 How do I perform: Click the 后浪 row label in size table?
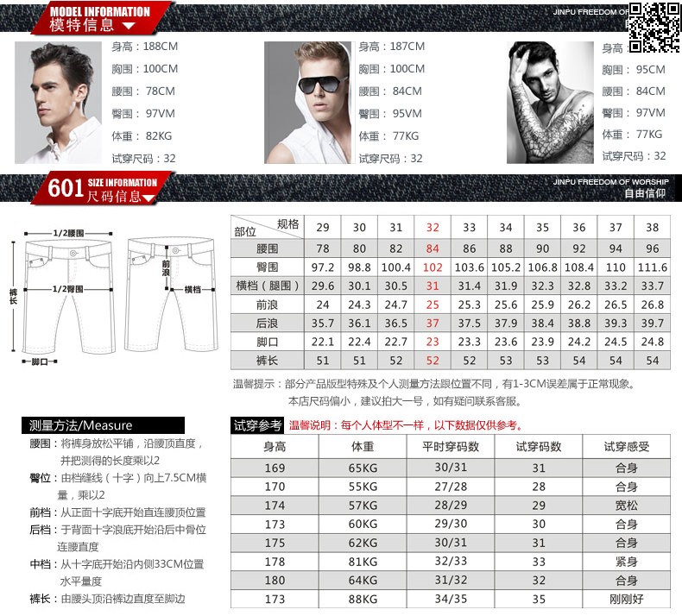pyautogui.click(x=267, y=324)
